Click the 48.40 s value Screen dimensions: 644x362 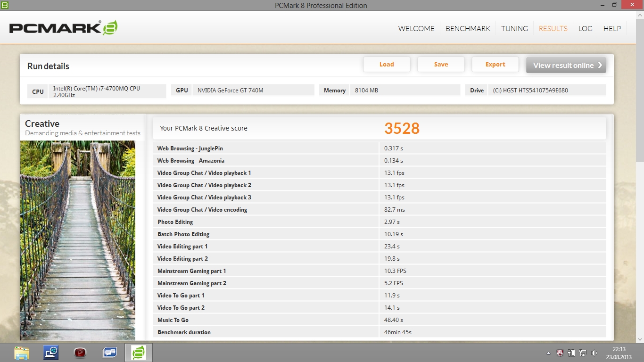pos(394,320)
